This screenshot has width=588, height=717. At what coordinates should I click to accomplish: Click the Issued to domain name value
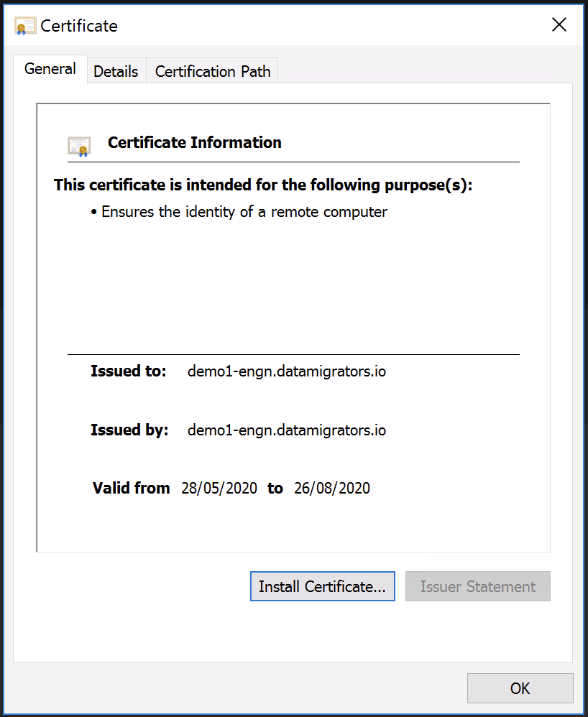(x=286, y=372)
